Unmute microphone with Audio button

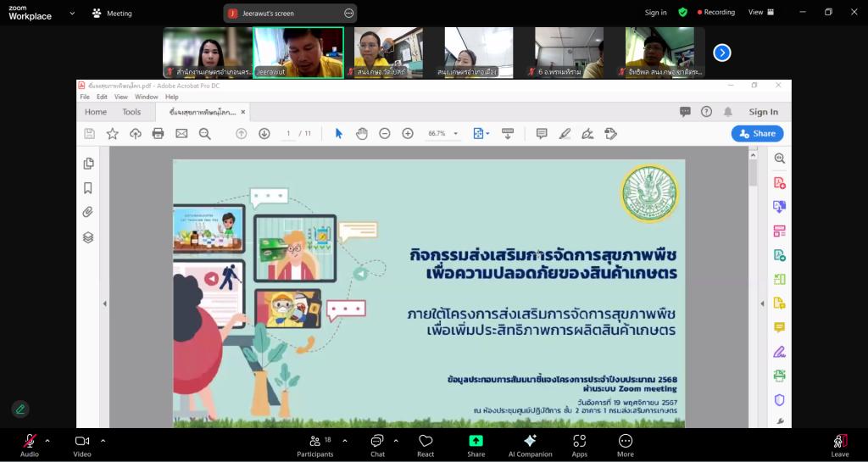(x=30, y=445)
